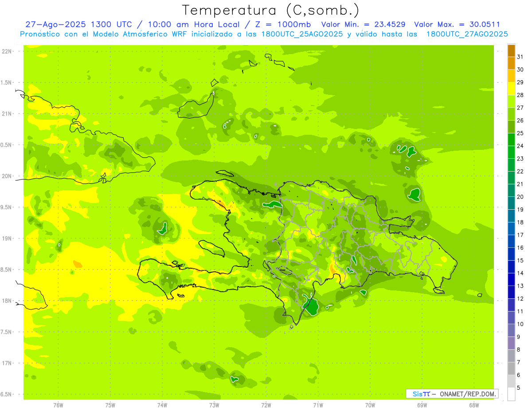This screenshot has width=532, height=411.
Task: Click the legend label '25'
Action: pos(520,133)
